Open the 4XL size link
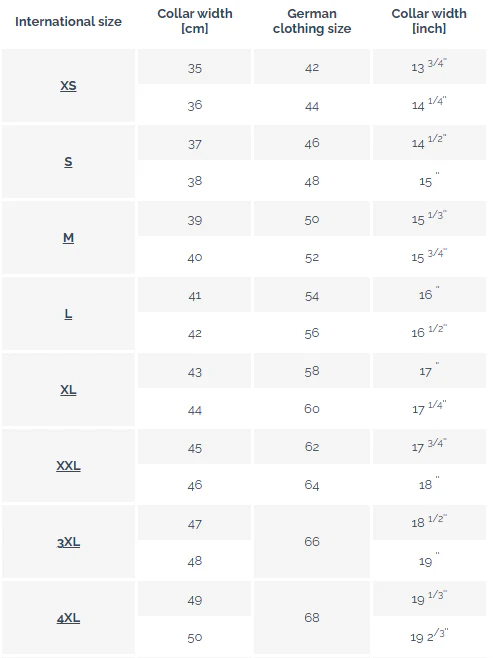500x658 pixels. (x=68, y=618)
